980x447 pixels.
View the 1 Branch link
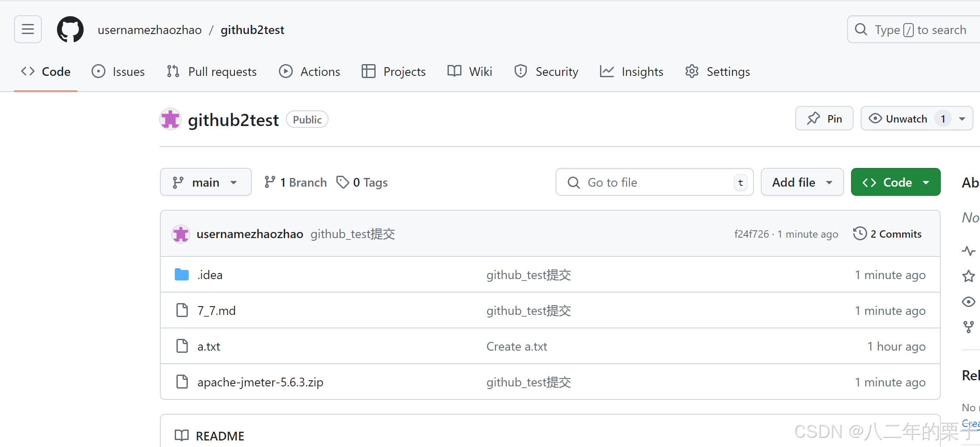point(295,182)
